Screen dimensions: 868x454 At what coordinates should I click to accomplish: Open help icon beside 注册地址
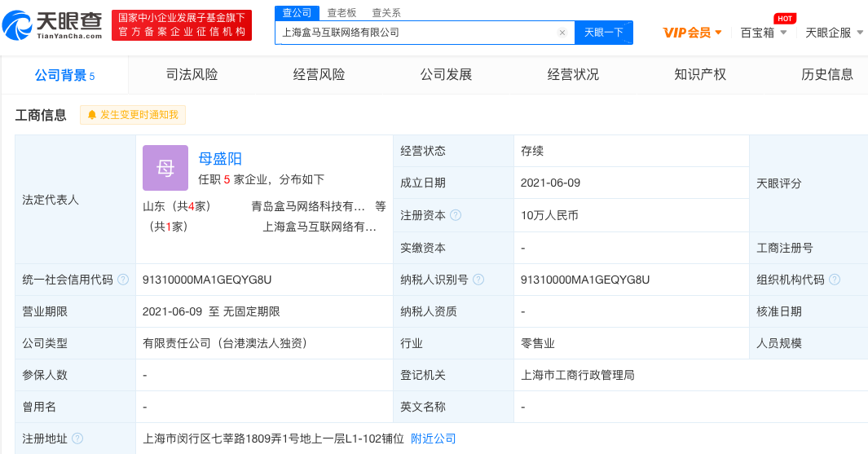pos(77,439)
